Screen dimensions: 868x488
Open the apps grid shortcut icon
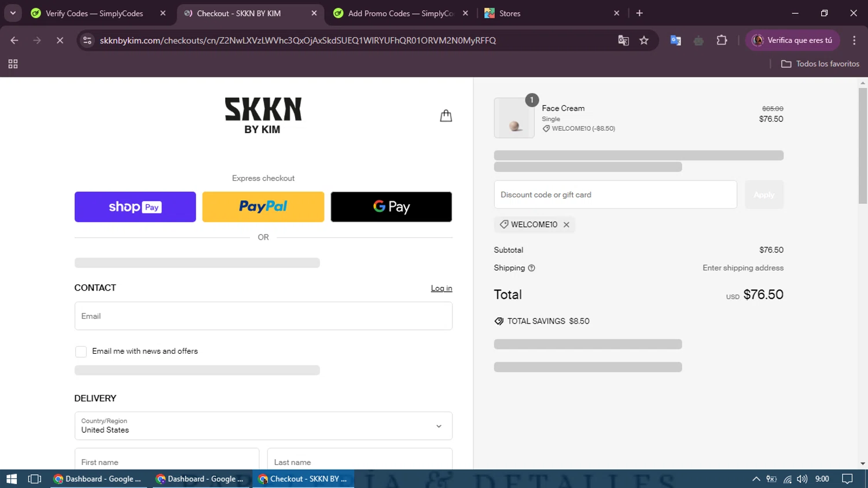click(13, 64)
